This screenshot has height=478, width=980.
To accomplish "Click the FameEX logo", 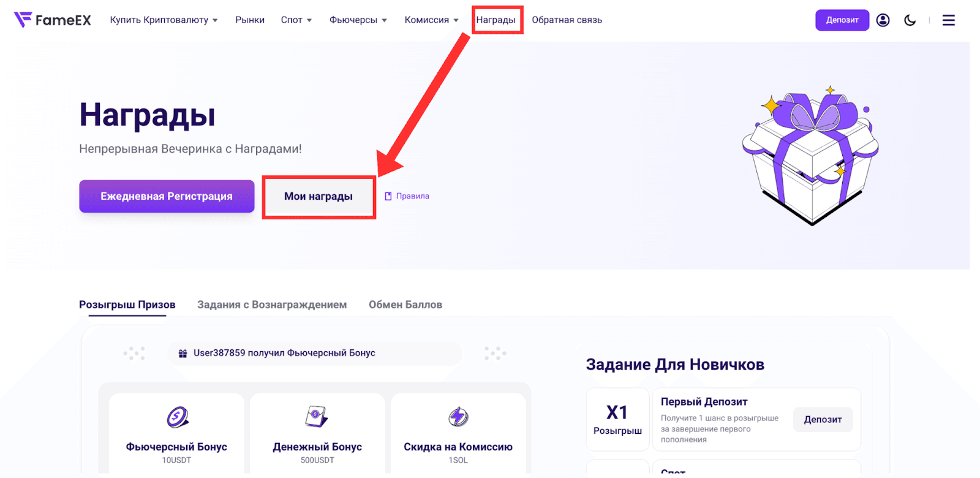I will coord(52,20).
